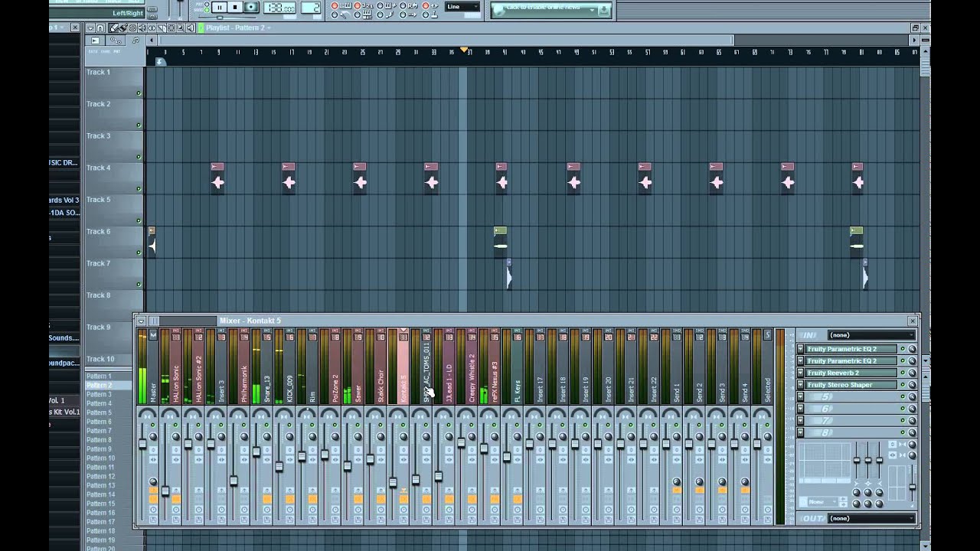Open latency clock icon on Master track

[153, 510]
